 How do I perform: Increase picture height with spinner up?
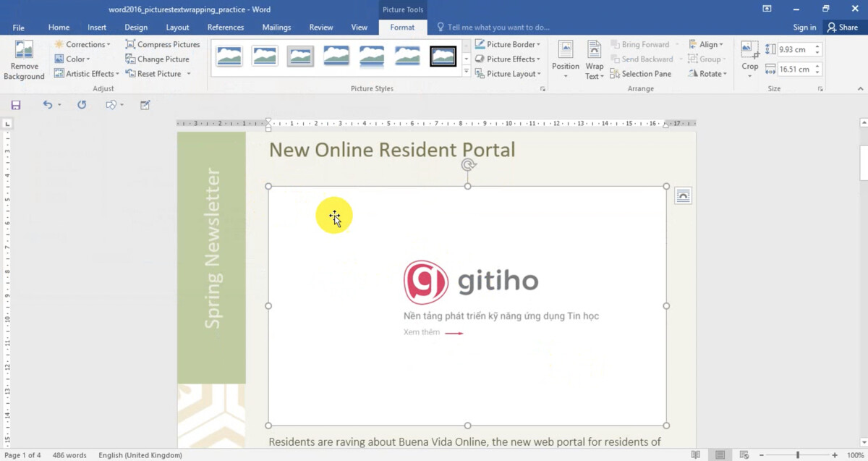(817, 46)
